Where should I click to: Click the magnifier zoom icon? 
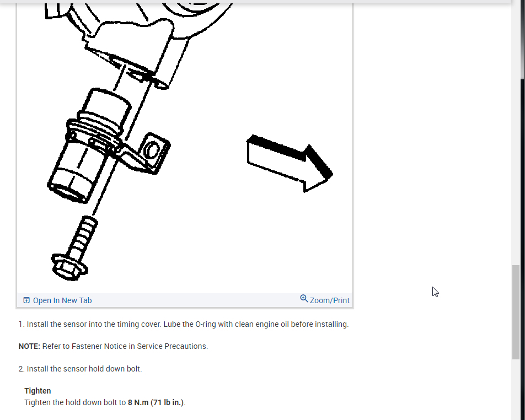pos(304,298)
